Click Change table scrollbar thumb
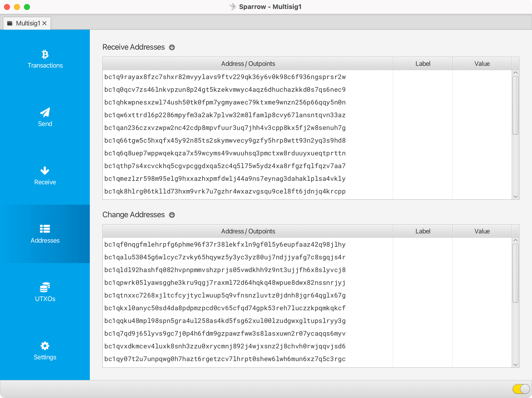Screen dimensions: 532x398 516,273
